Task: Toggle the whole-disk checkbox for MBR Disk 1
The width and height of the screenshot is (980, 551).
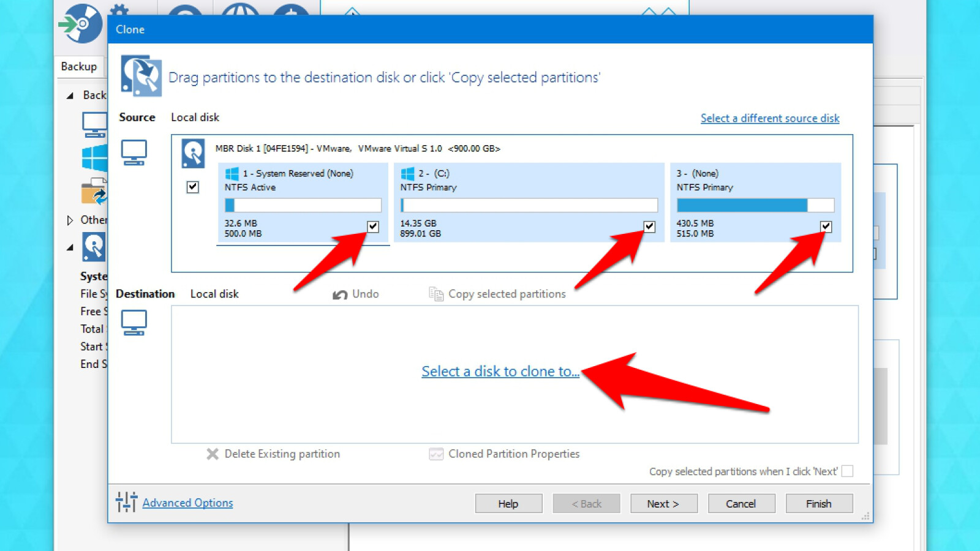Action: click(193, 187)
